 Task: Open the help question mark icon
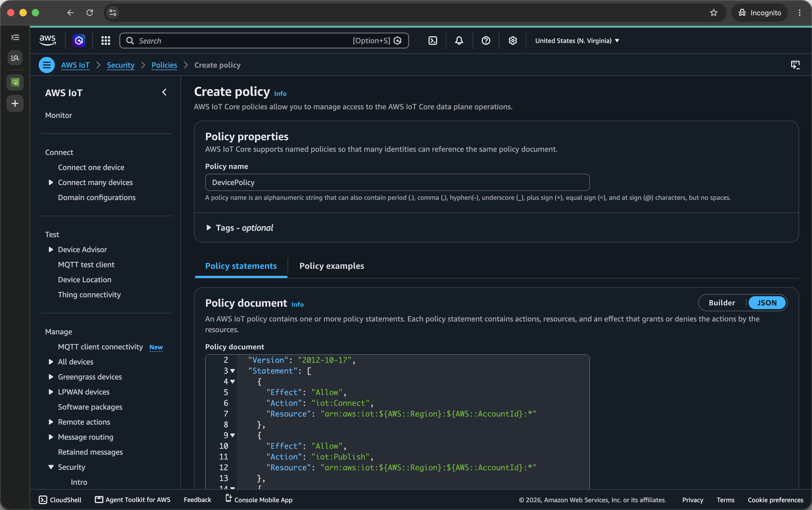tap(485, 41)
